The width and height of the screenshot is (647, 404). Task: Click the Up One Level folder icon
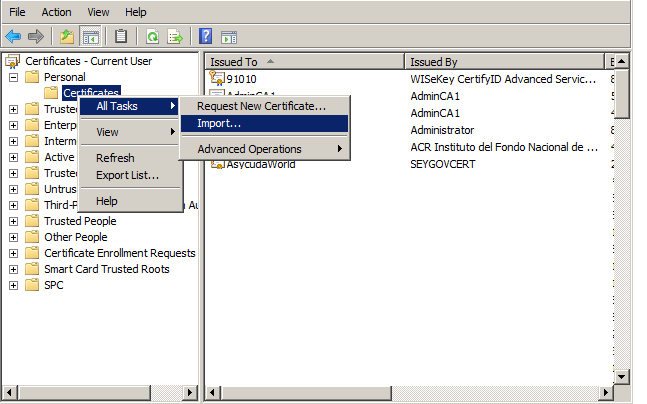(x=67, y=36)
